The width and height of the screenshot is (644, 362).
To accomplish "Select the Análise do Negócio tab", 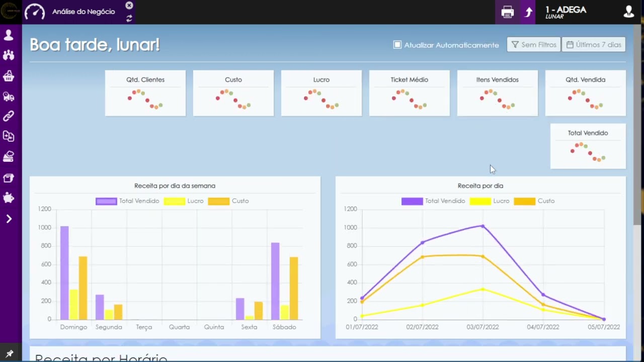I will (84, 12).
